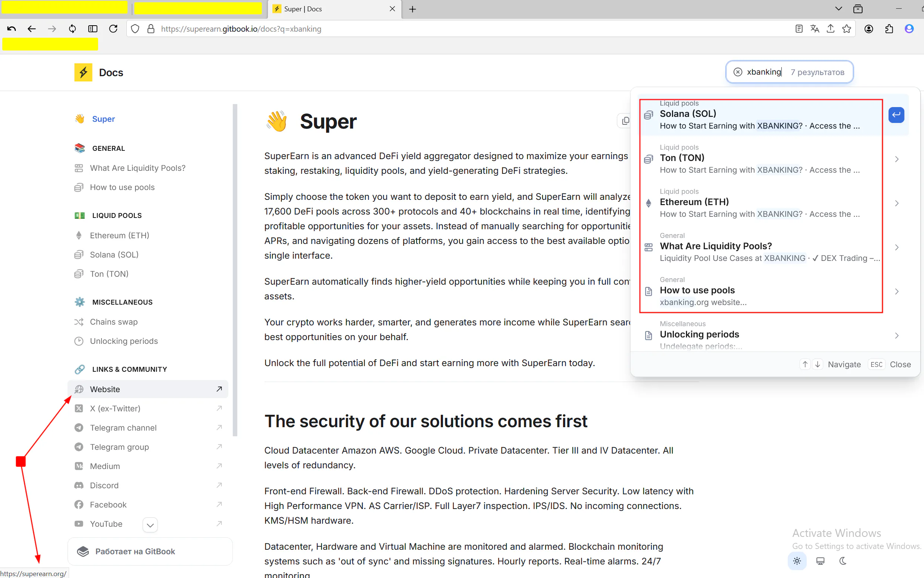
Task: Click the 7 результатов results count
Action: [x=817, y=72]
